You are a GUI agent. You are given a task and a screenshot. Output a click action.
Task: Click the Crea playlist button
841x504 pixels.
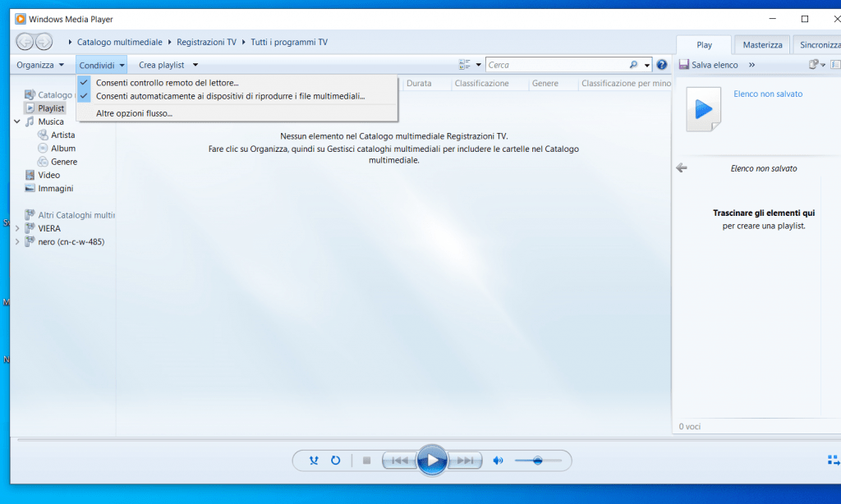pos(162,65)
